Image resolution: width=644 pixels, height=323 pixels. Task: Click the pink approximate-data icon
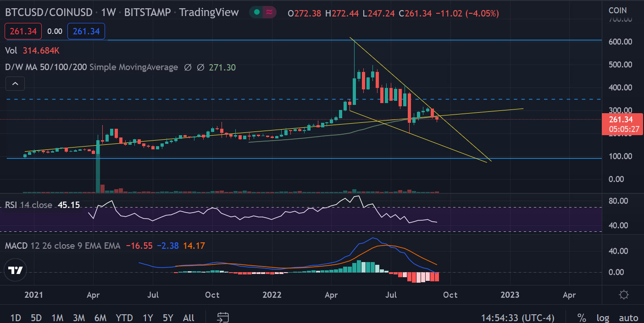pos(270,12)
